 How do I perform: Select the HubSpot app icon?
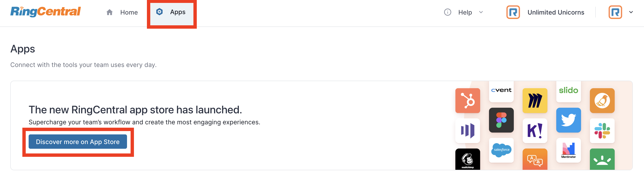pyautogui.click(x=468, y=101)
